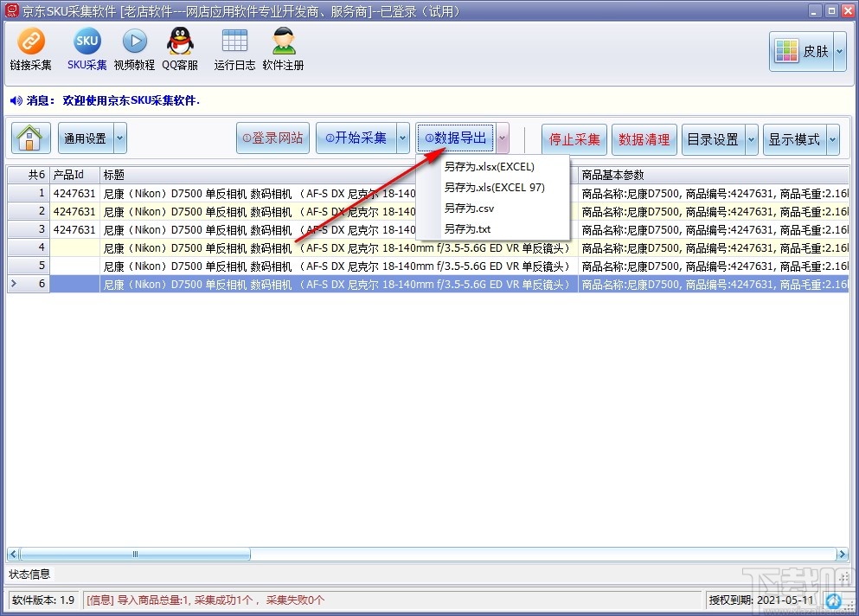Click product Id 4247631 in row 1
This screenshot has height=616, width=859.
click(74, 193)
